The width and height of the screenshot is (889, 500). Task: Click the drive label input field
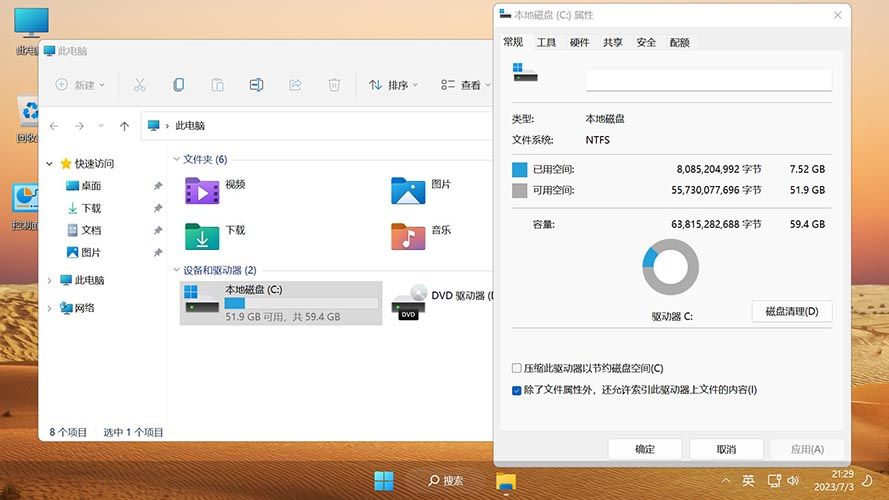(x=709, y=80)
